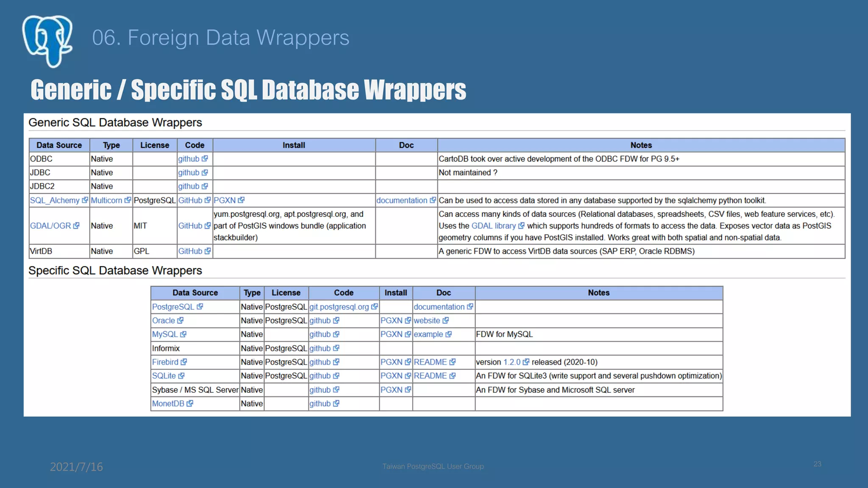Image resolution: width=868 pixels, height=488 pixels.
Task: Select the Informix data source cell
Action: 195,348
